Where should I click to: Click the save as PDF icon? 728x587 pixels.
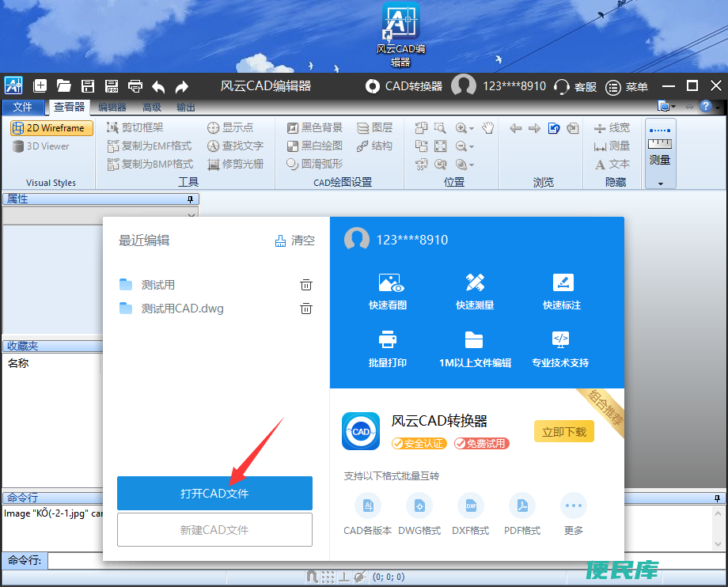(x=112, y=86)
